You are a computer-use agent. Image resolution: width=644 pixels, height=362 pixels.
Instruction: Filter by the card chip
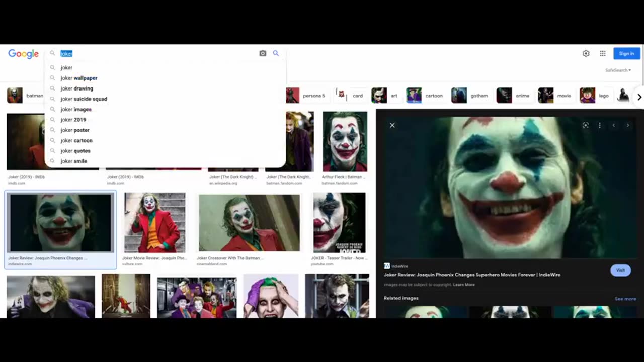(x=350, y=96)
